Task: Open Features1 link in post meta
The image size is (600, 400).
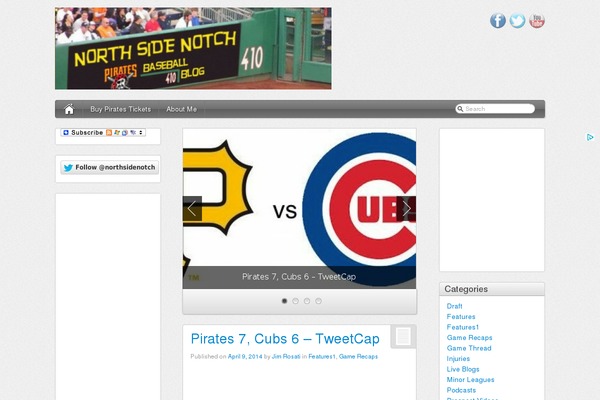Action: (321, 357)
